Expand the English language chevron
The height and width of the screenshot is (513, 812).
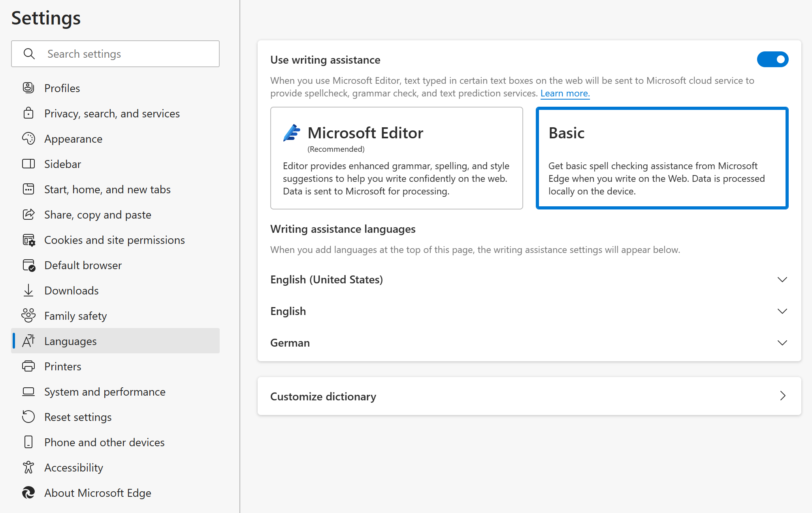point(782,311)
